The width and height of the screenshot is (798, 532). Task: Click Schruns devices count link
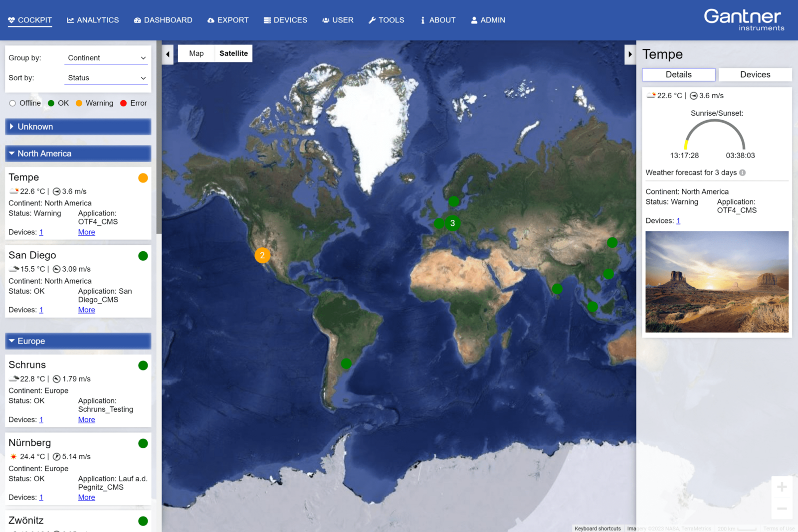click(x=41, y=419)
